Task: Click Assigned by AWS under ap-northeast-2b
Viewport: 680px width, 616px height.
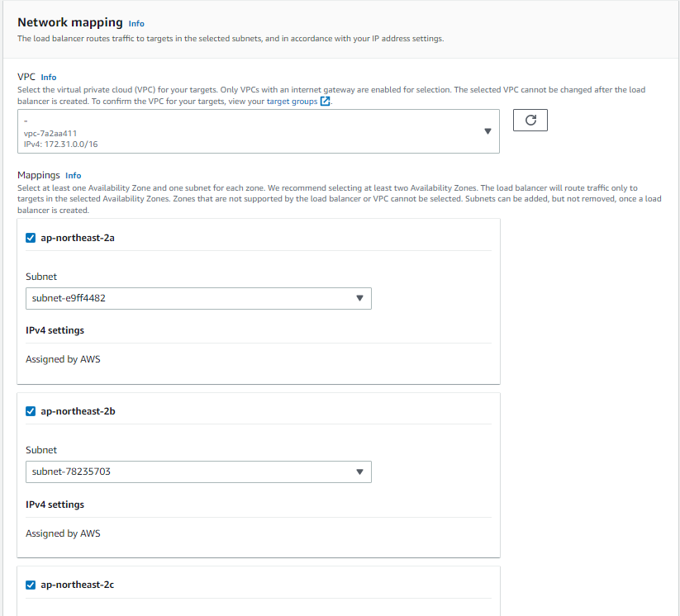Action: pyautogui.click(x=63, y=533)
